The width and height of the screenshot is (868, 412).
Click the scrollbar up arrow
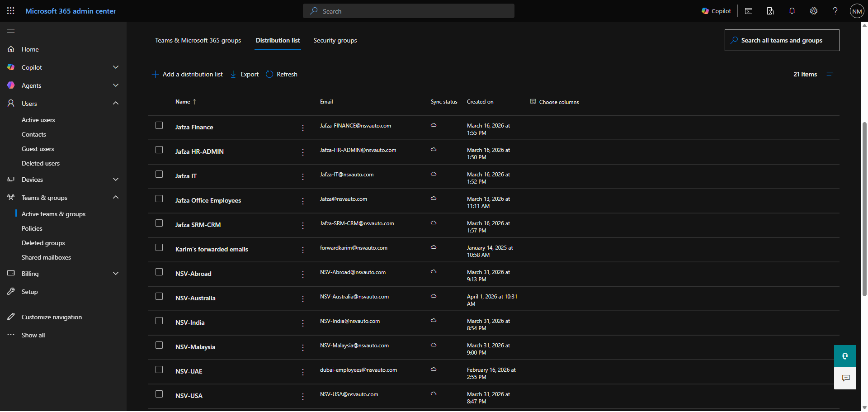click(x=864, y=26)
